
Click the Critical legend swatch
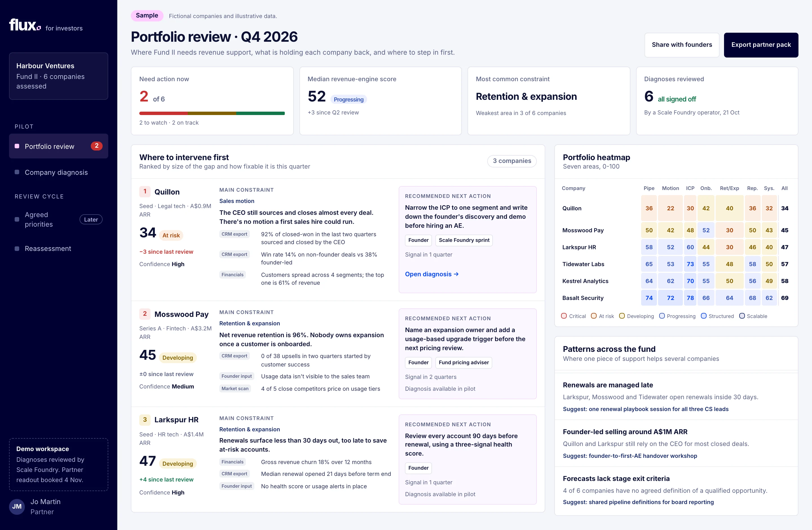(564, 316)
